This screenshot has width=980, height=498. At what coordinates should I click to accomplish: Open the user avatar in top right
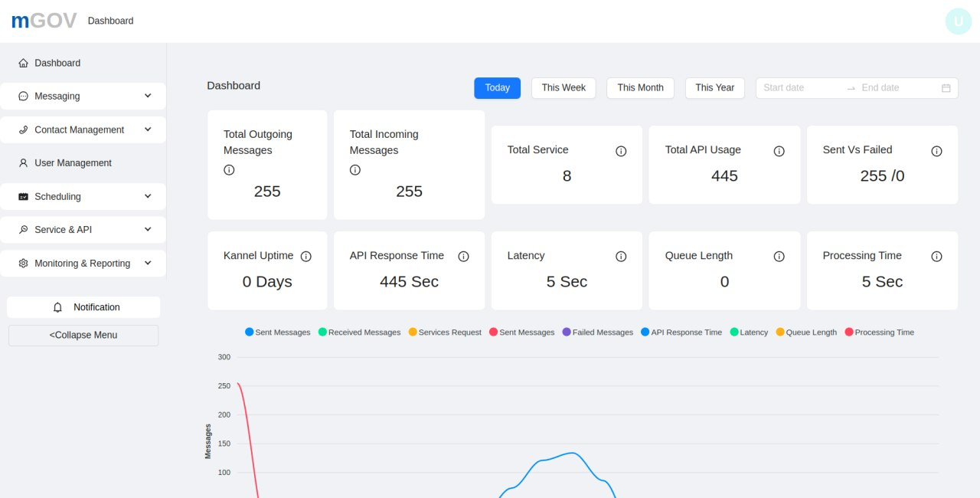click(958, 21)
